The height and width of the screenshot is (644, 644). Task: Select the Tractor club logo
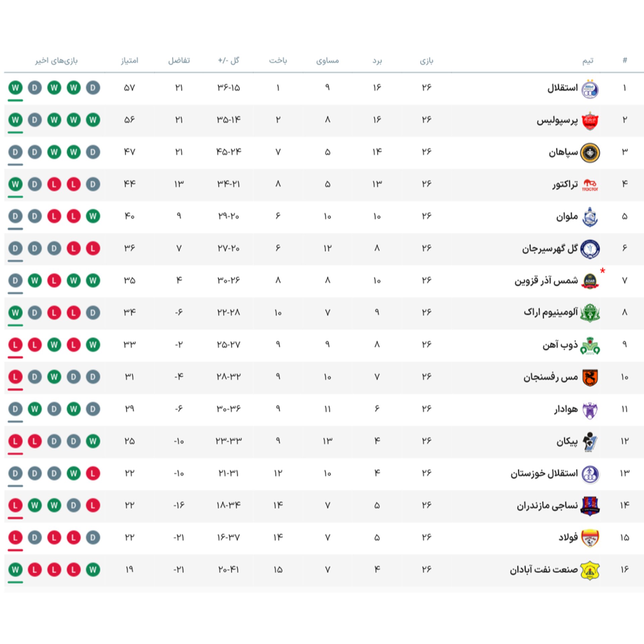(x=590, y=185)
